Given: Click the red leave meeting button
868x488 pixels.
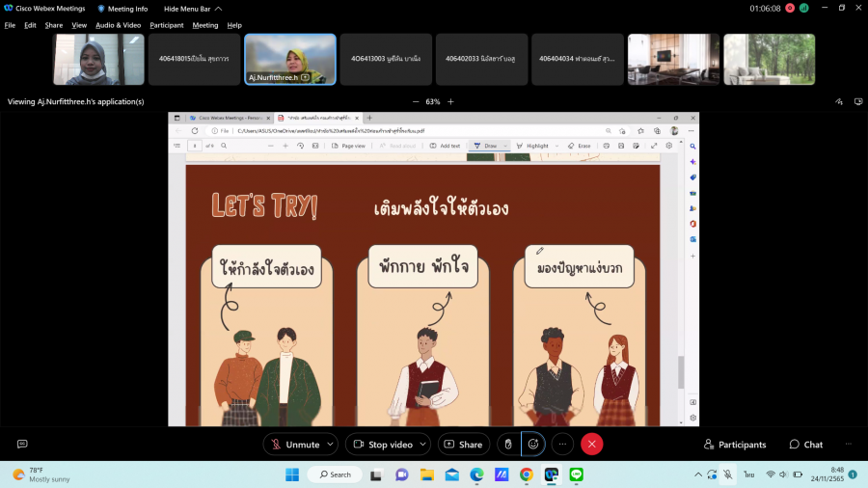Looking at the screenshot, I should [592, 444].
